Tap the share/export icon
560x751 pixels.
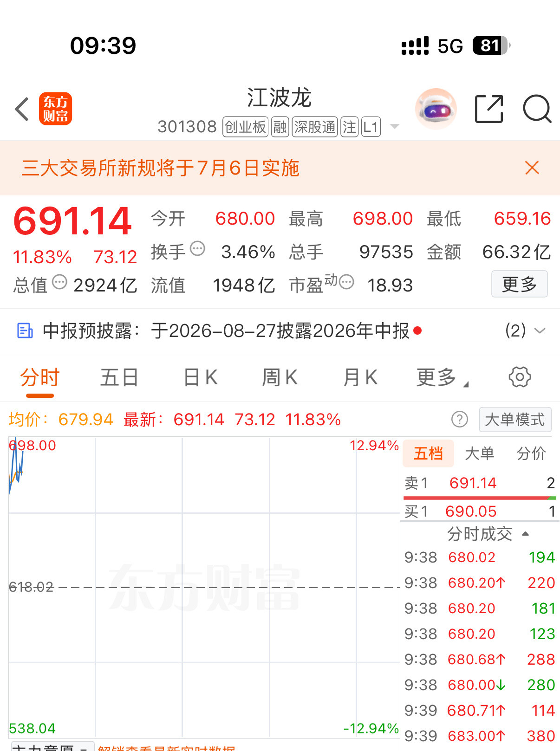(489, 109)
